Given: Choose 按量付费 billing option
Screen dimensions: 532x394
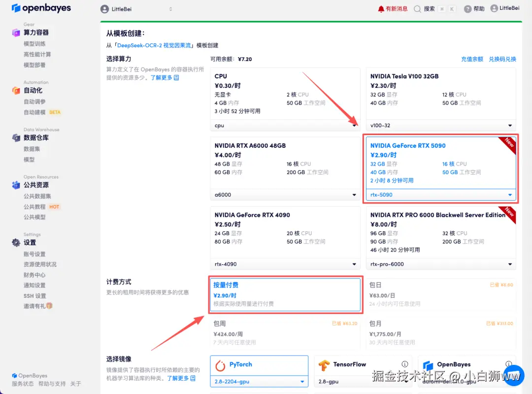Looking at the screenshot, I should click(285, 294).
